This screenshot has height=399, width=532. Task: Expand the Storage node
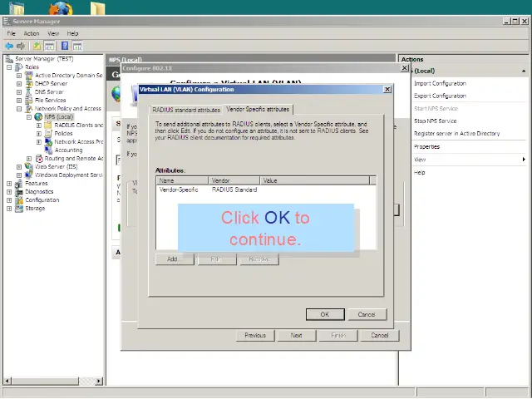point(9,209)
